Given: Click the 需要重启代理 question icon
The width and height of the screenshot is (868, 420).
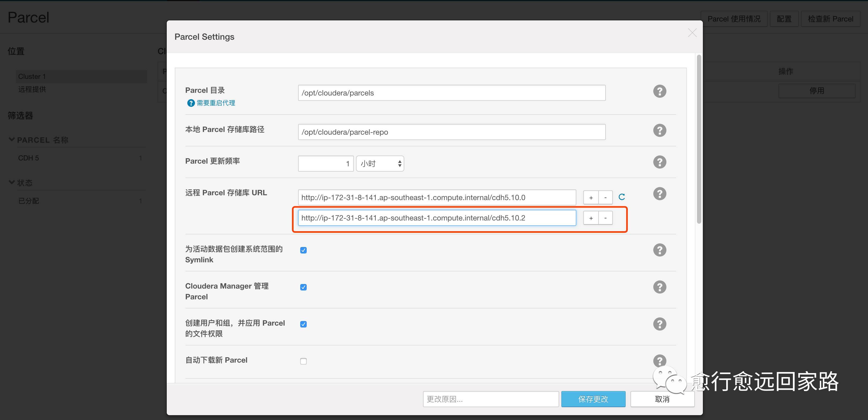Looking at the screenshot, I should coord(191,103).
